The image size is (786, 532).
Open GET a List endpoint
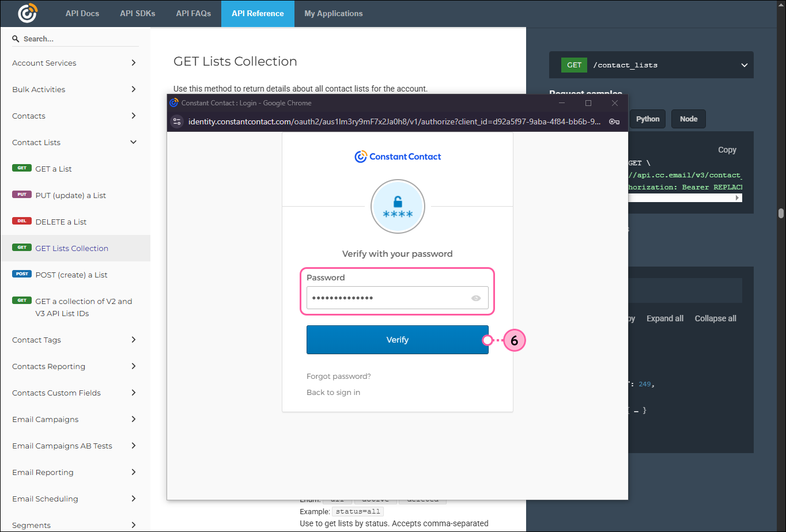coord(75,169)
